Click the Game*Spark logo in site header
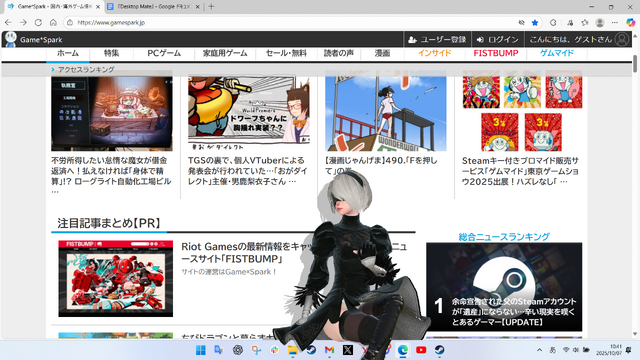The image size is (640, 360). 33,40
